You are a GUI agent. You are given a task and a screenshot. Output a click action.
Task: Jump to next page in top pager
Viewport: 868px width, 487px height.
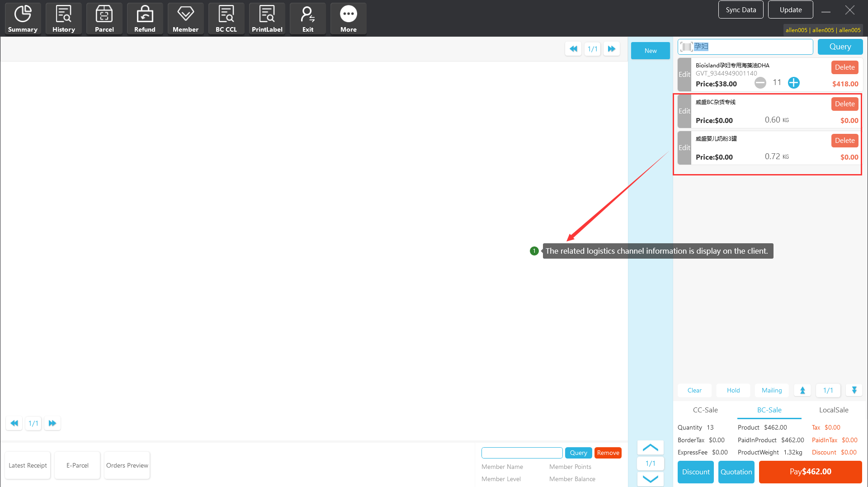tap(611, 49)
